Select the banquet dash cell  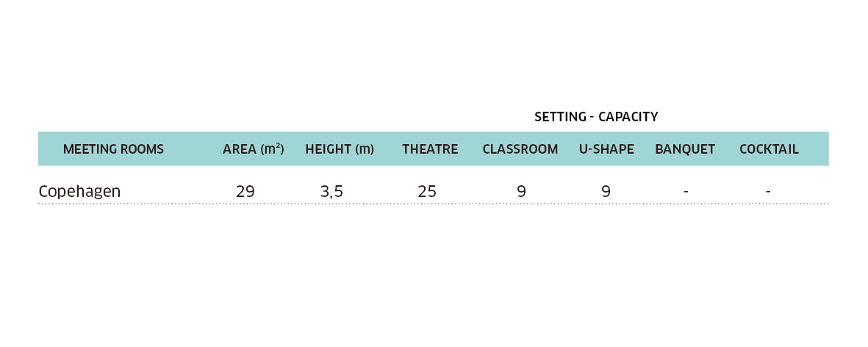tap(686, 192)
